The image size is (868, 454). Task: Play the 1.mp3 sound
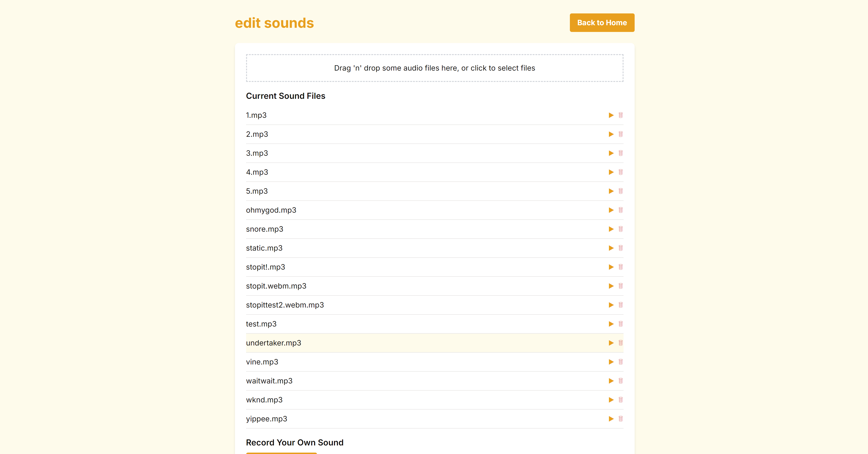tap(611, 115)
